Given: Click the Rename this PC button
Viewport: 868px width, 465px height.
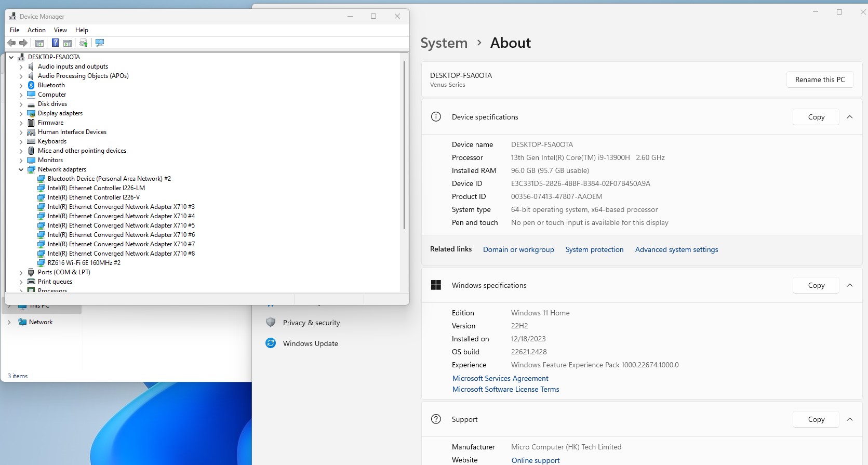Looking at the screenshot, I should [x=820, y=79].
